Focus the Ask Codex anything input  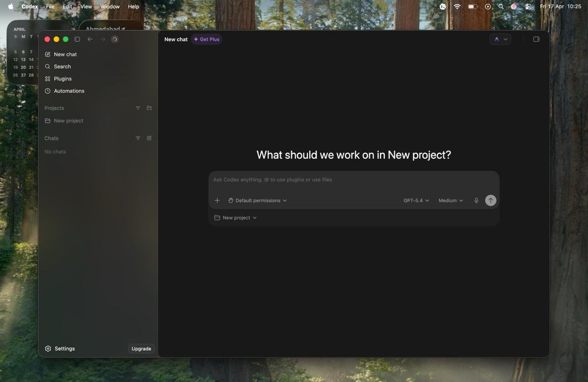point(354,180)
